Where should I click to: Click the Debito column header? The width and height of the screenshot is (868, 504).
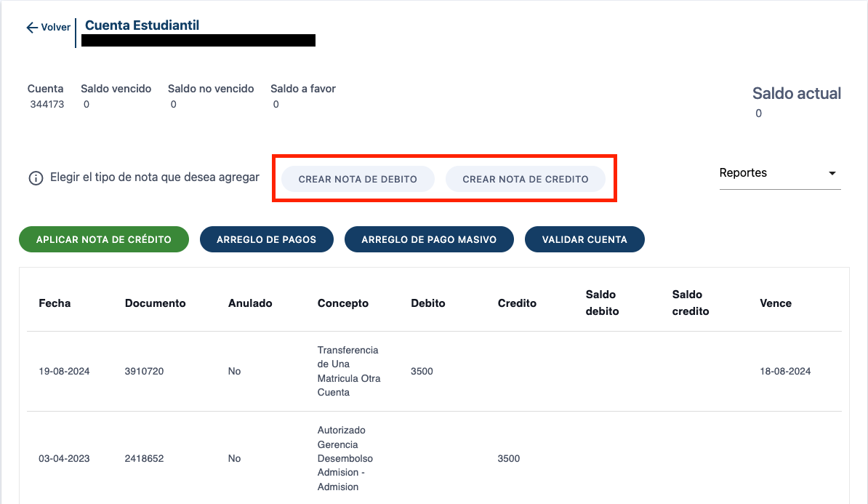click(427, 303)
